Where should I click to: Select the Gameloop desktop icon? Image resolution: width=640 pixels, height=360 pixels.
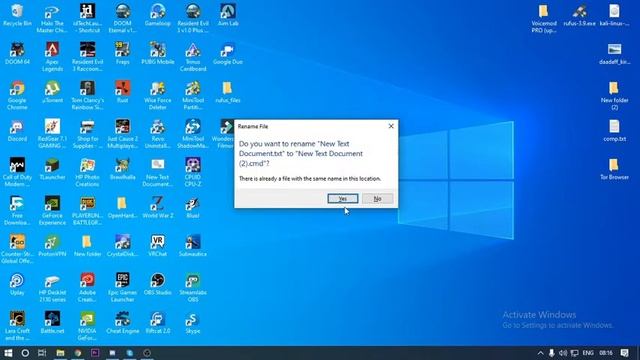[158, 16]
